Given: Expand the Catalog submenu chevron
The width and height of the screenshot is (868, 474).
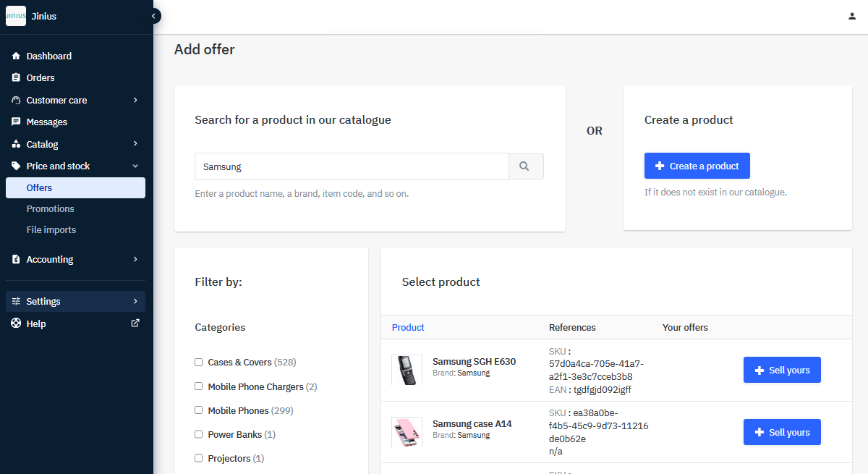Looking at the screenshot, I should point(135,143).
